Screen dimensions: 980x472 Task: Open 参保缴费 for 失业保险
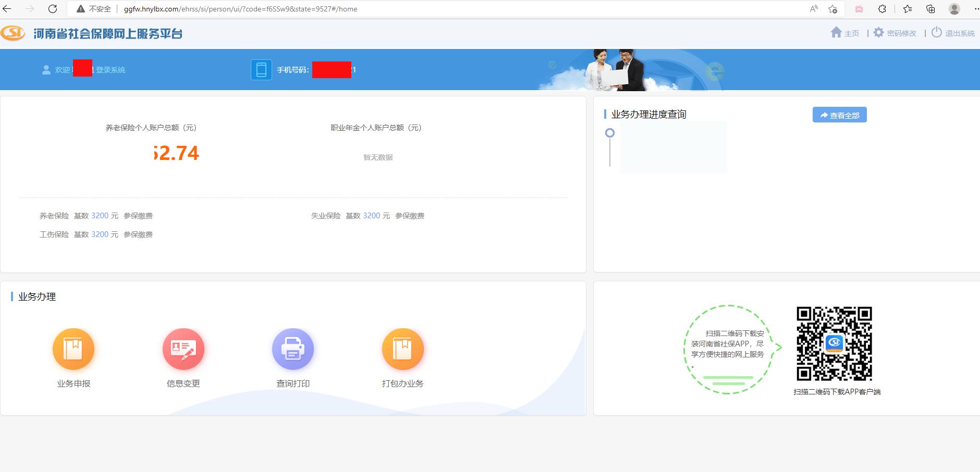click(410, 215)
